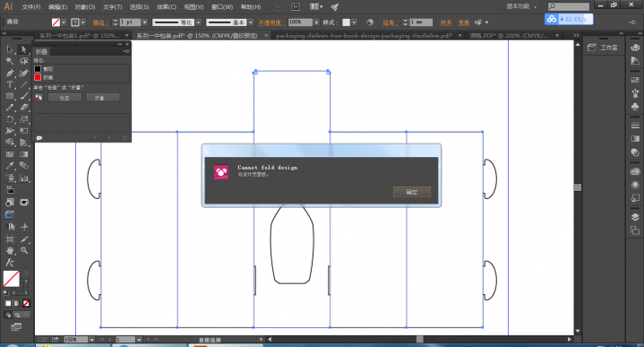The image size is (644, 347).
Task: Select the Type tool
Action: pos(10,84)
